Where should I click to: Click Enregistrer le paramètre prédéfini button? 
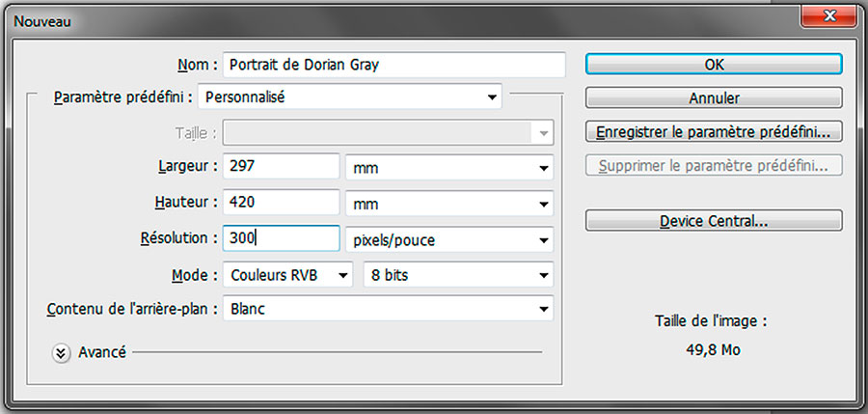[x=714, y=132]
